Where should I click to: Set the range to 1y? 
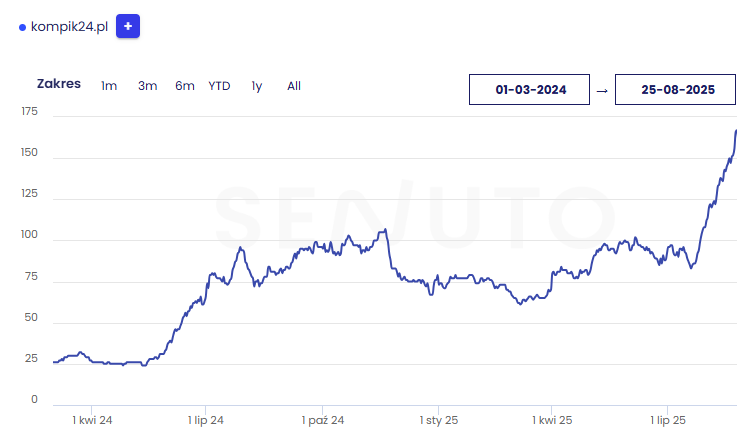(257, 86)
